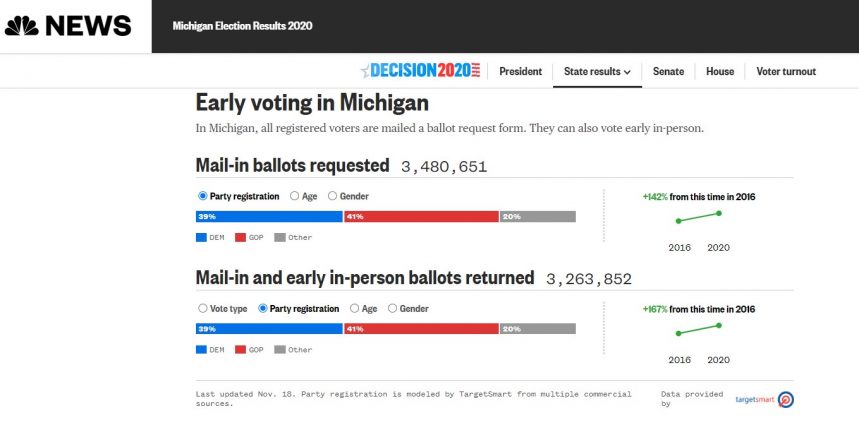Screen dimensions: 859x430
Task: Open the Decision 2020 logo
Action: (x=420, y=71)
